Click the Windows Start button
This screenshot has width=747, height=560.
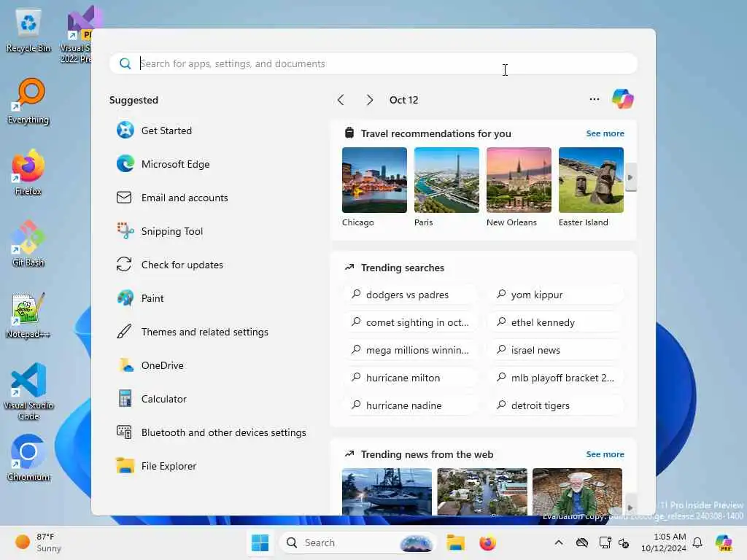coord(260,542)
